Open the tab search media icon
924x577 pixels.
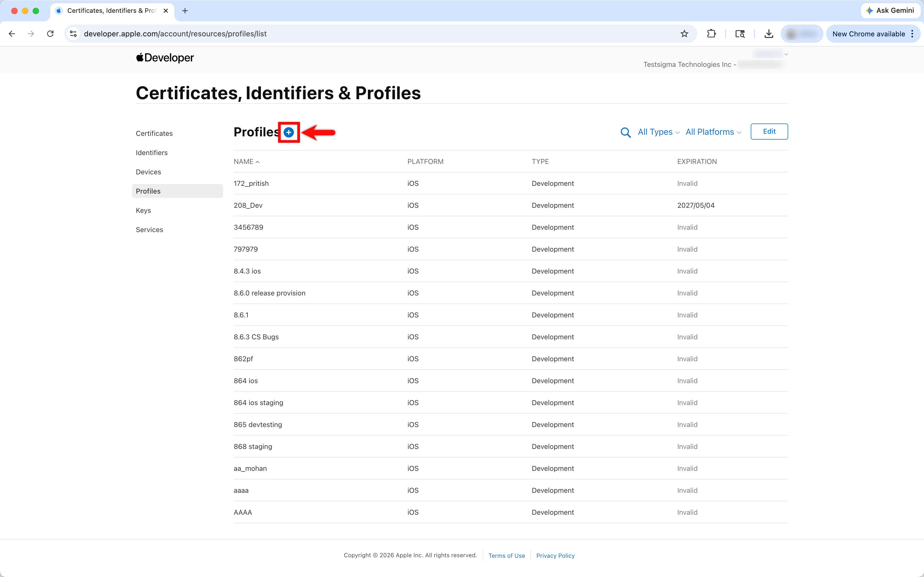740,34
